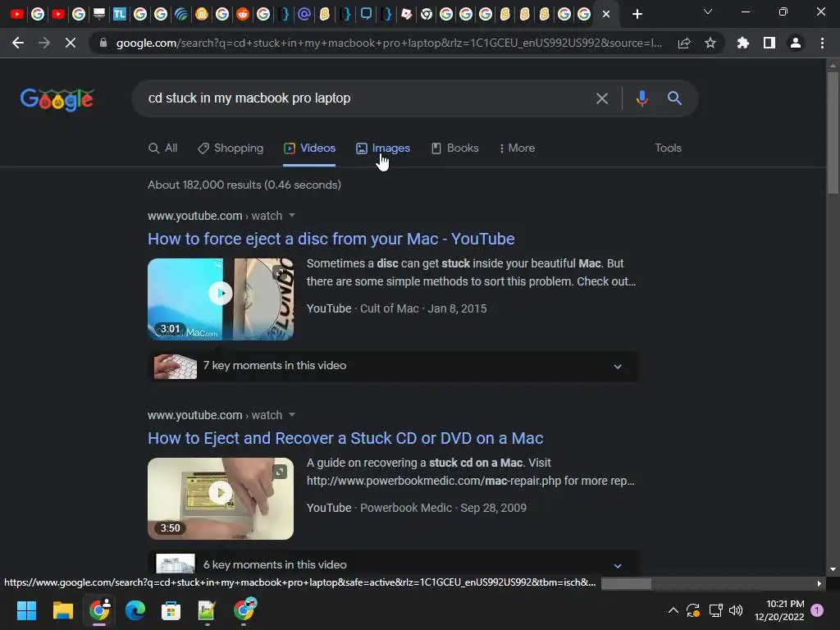
Task: Click the keyboard thumbnail beside 7 key moments
Action: 176,367
